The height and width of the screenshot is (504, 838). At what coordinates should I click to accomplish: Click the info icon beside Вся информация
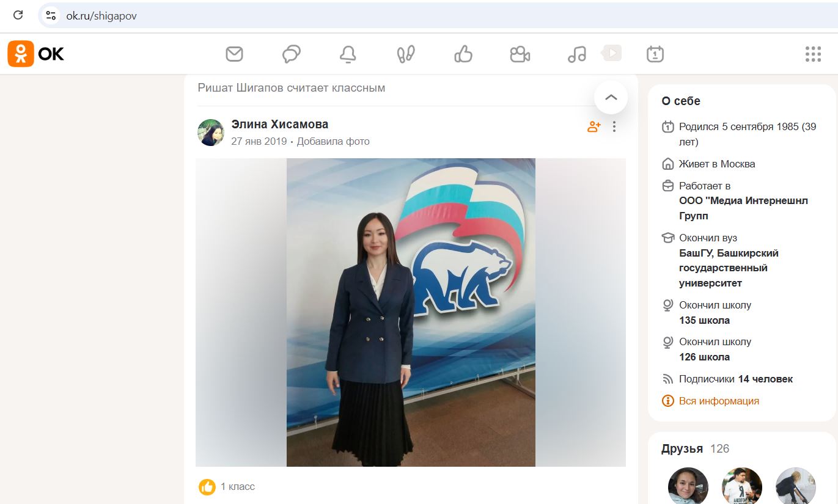click(x=668, y=401)
